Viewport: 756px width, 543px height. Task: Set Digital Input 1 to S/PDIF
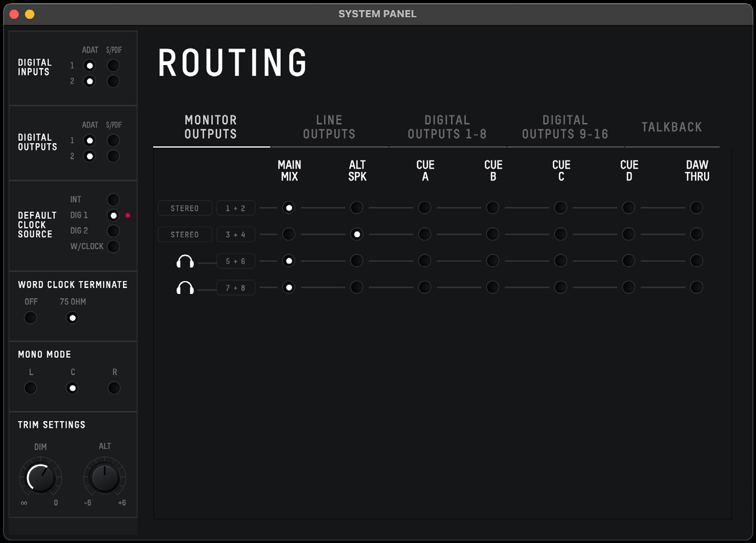113,66
